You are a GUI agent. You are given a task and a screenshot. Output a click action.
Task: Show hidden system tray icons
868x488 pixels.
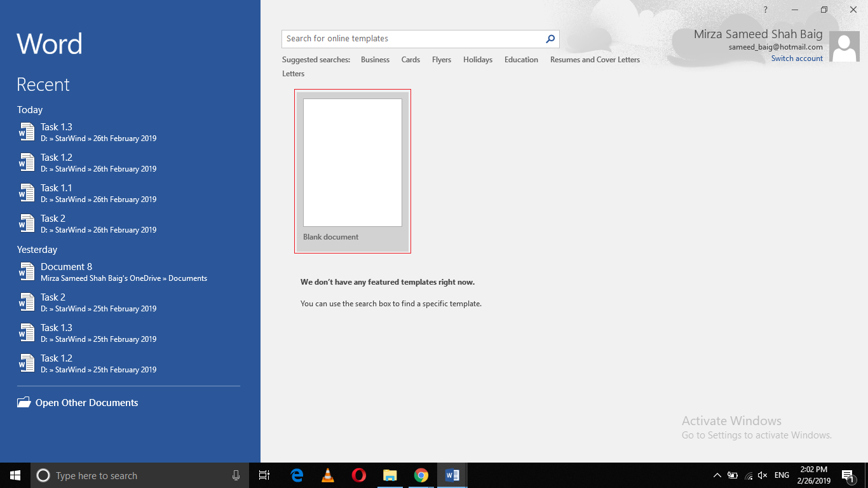[x=717, y=475]
